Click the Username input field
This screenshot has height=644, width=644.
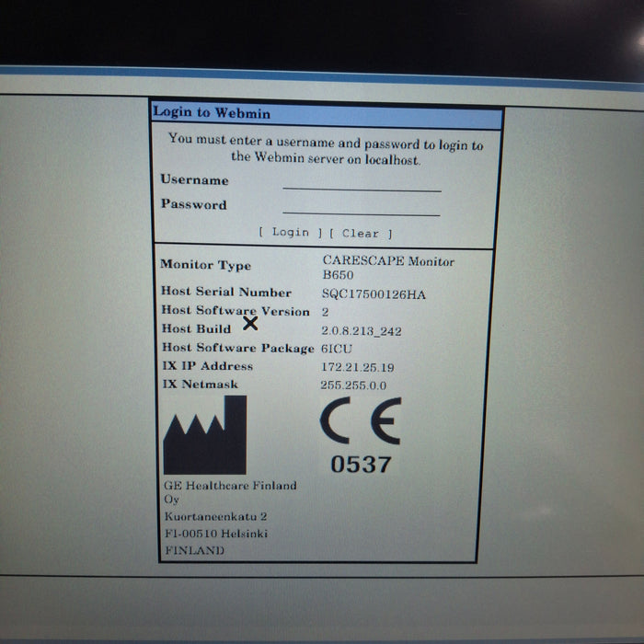pyautogui.click(x=362, y=183)
